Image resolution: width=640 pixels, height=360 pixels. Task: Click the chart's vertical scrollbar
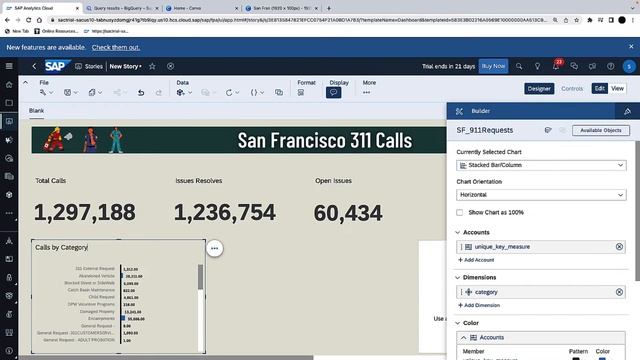(x=200, y=277)
